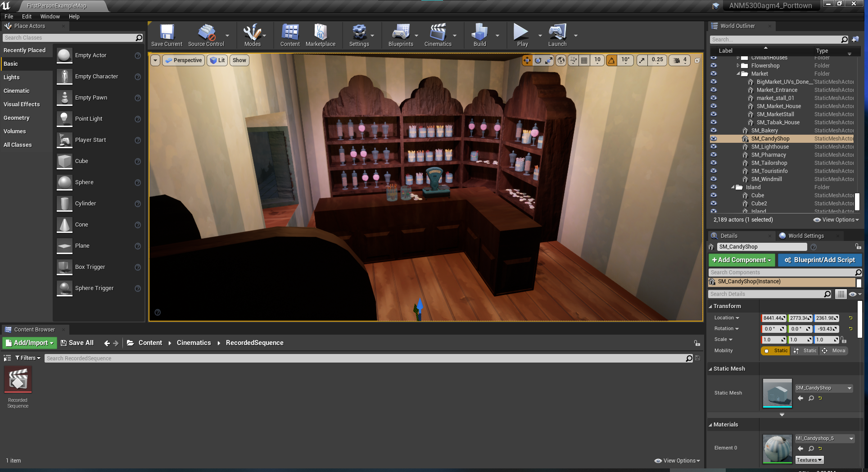Click the Build toolbar icon
Viewport: 868px width, 472px height.
point(479,35)
